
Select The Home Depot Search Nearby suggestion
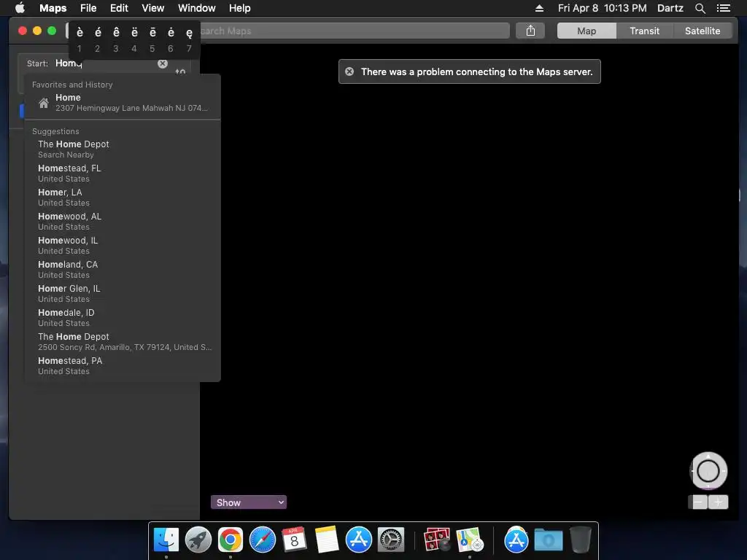click(123, 149)
